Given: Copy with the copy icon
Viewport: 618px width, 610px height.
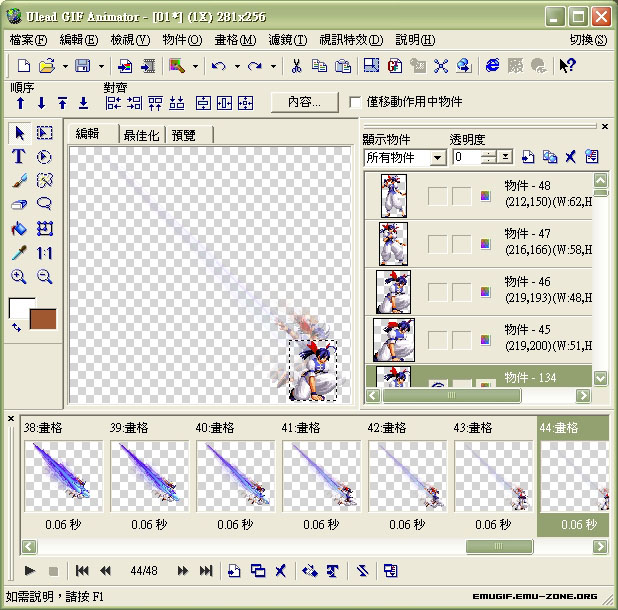Looking at the screenshot, I should [319, 65].
